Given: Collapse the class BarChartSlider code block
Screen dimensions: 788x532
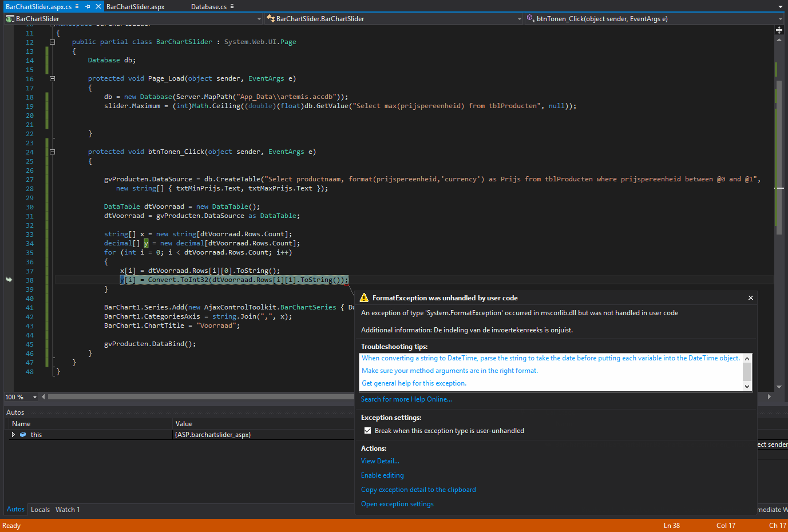Looking at the screenshot, I should [x=52, y=42].
